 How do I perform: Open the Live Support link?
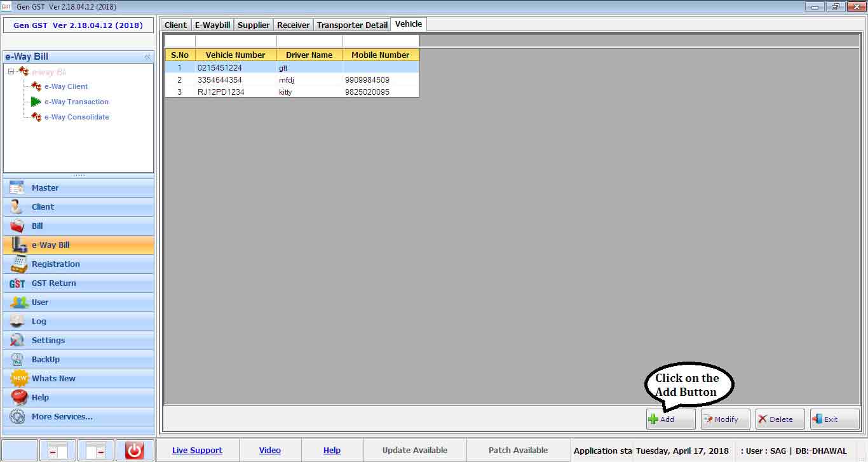coord(197,451)
